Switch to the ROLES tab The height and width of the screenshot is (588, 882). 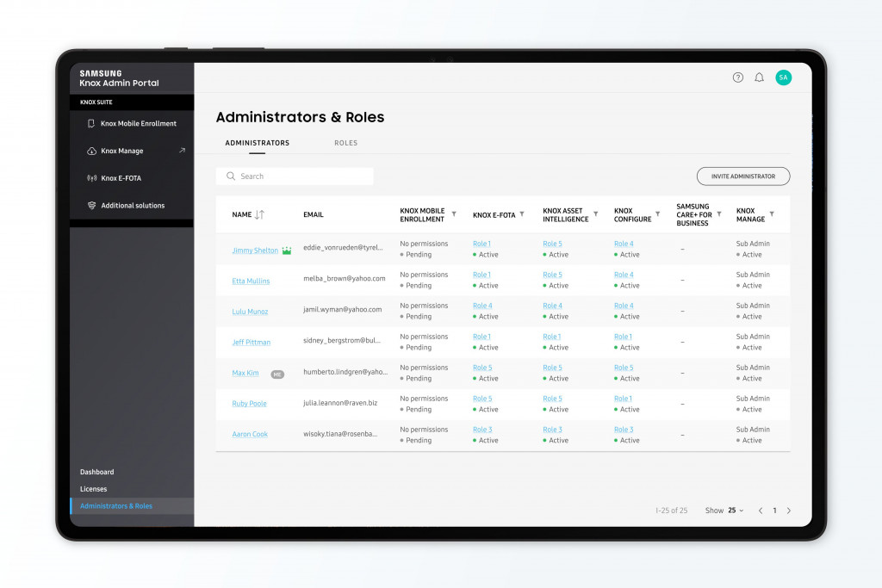coord(345,143)
